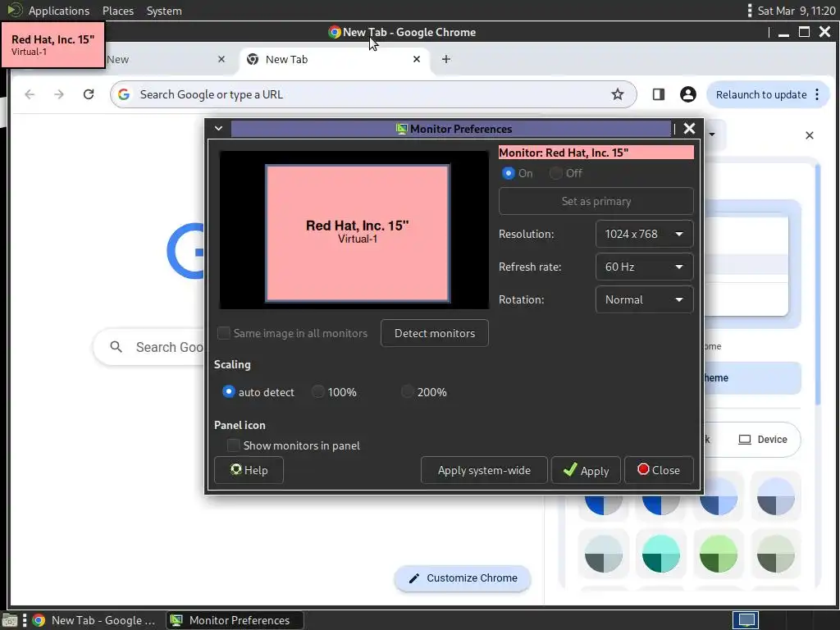Go back in Chrome
This screenshot has width=840, height=630.
pyautogui.click(x=30, y=94)
